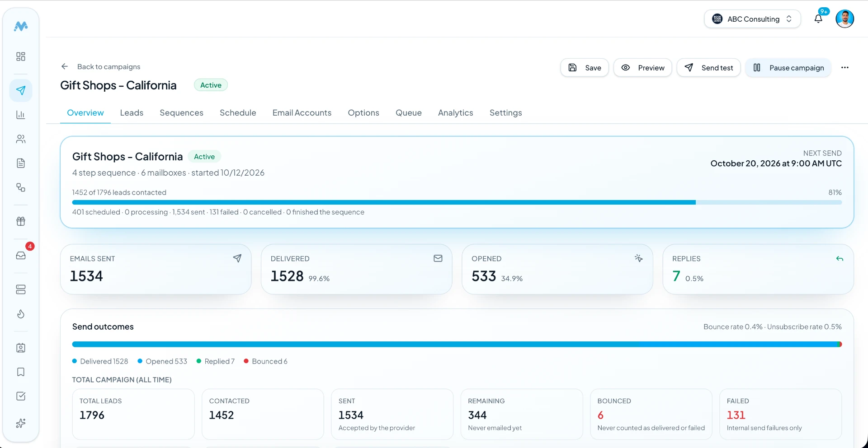Open the dashboard grid icon in sidebar
This screenshot has width=868, height=448.
pos(21,56)
